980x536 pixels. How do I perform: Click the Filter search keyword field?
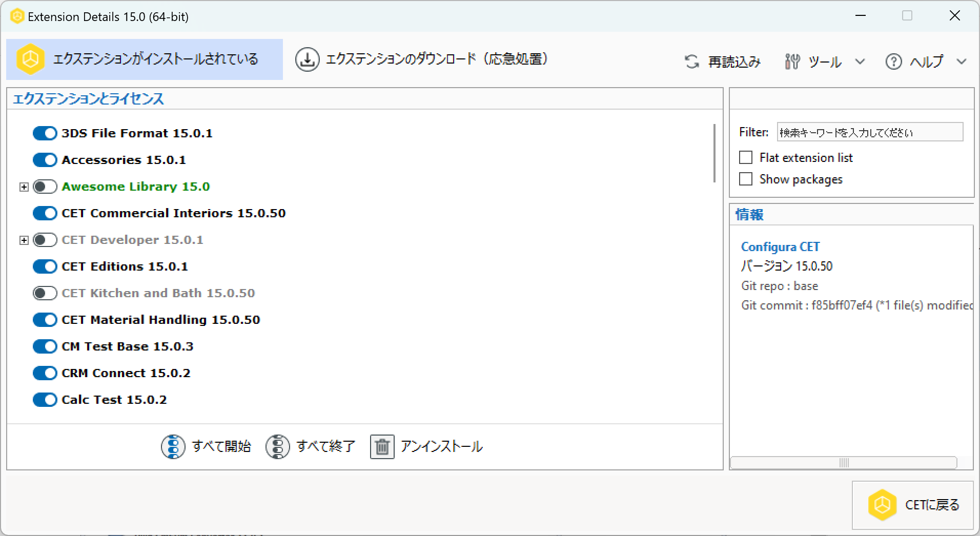tap(870, 132)
